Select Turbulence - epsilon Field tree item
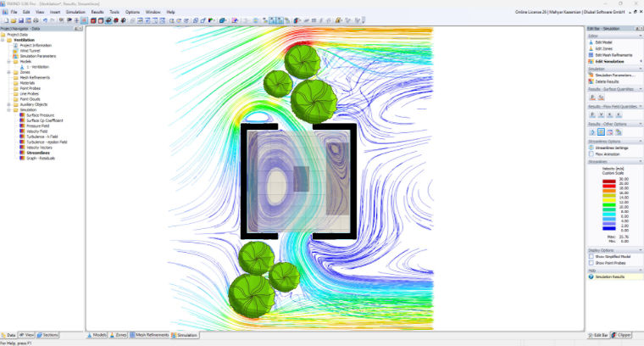This screenshot has width=644, height=346. tap(47, 142)
